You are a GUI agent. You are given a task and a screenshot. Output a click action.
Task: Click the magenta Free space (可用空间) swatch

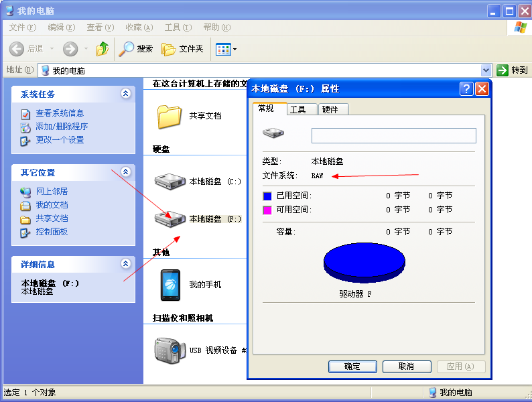267,210
